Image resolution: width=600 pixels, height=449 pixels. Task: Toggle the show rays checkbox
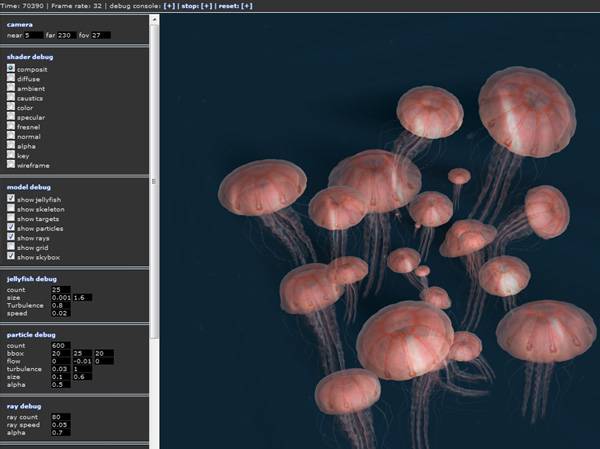tap(11, 238)
